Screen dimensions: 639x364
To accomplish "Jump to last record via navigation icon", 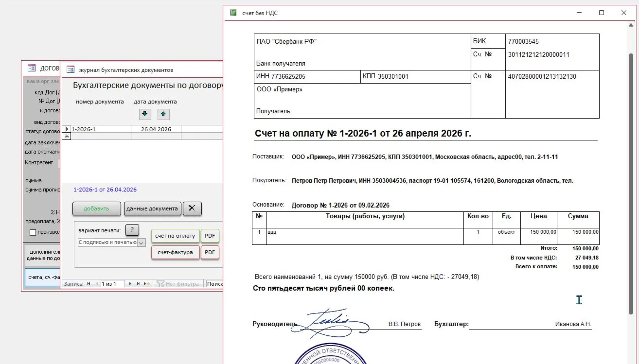I will [x=139, y=283].
